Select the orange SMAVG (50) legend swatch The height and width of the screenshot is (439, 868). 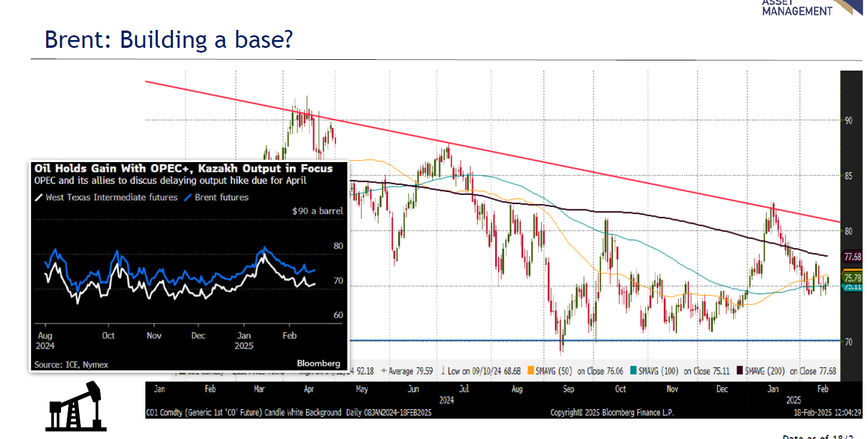pyautogui.click(x=531, y=371)
